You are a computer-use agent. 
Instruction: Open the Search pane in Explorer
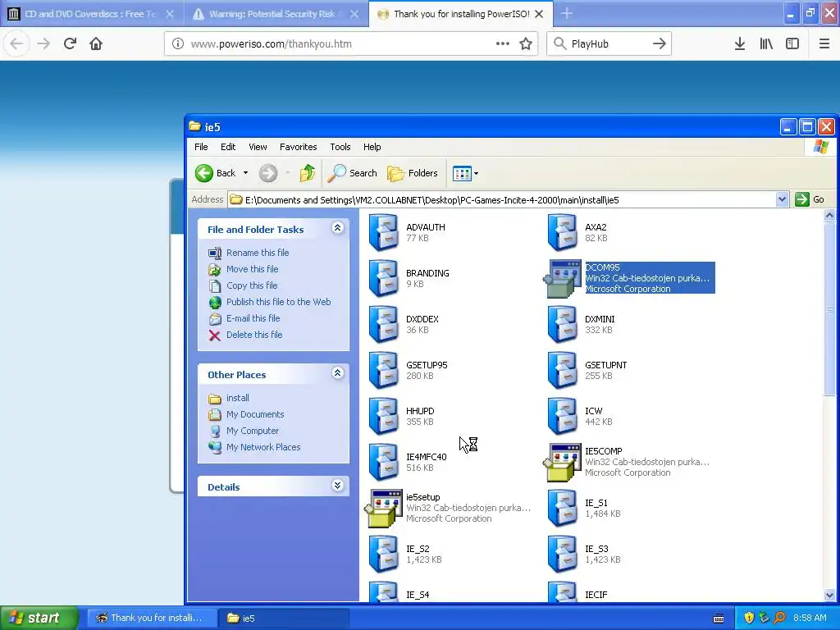353,173
